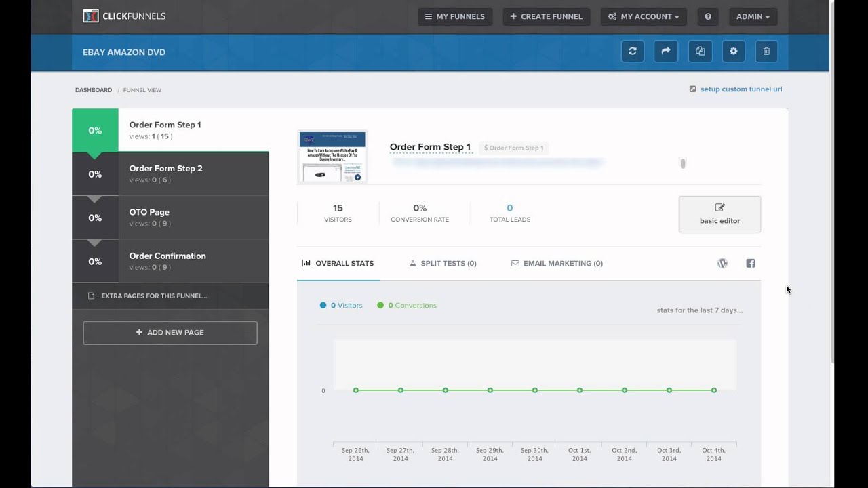Select Order Confirmation funnel step
The height and width of the screenshot is (488, 868).
point(170,261)
